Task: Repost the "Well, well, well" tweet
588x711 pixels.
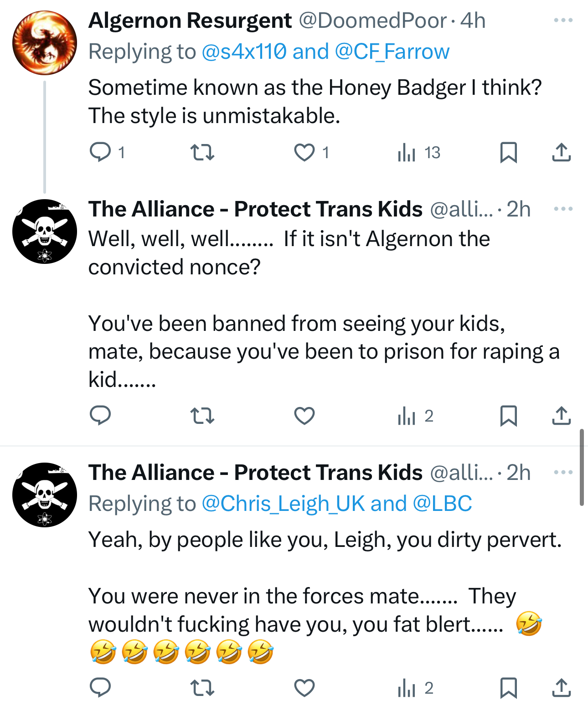Action: pos(202,416)
